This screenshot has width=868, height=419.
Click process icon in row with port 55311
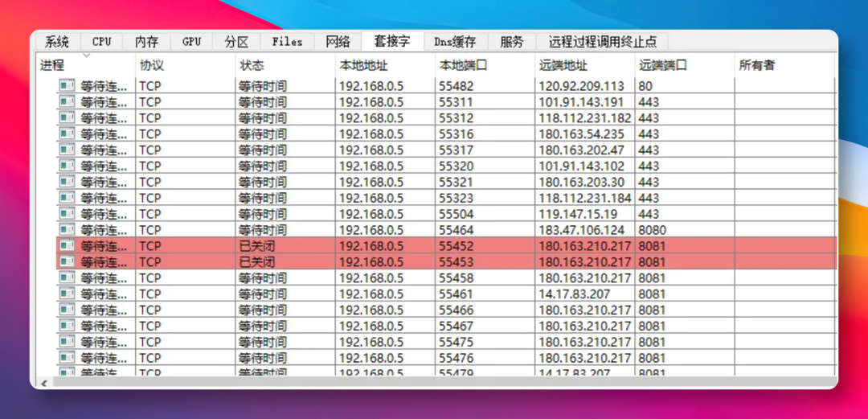tap(67, 102)
